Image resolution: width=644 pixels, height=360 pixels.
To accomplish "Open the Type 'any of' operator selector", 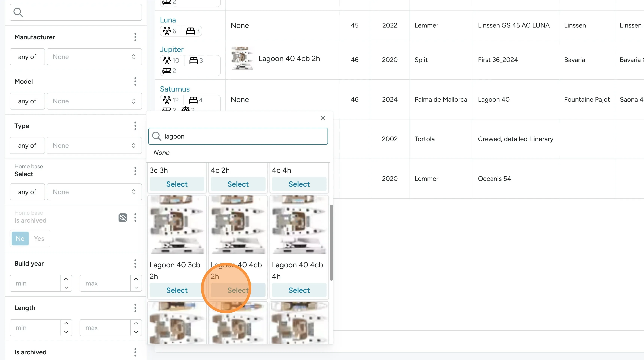I will [27, 145].
